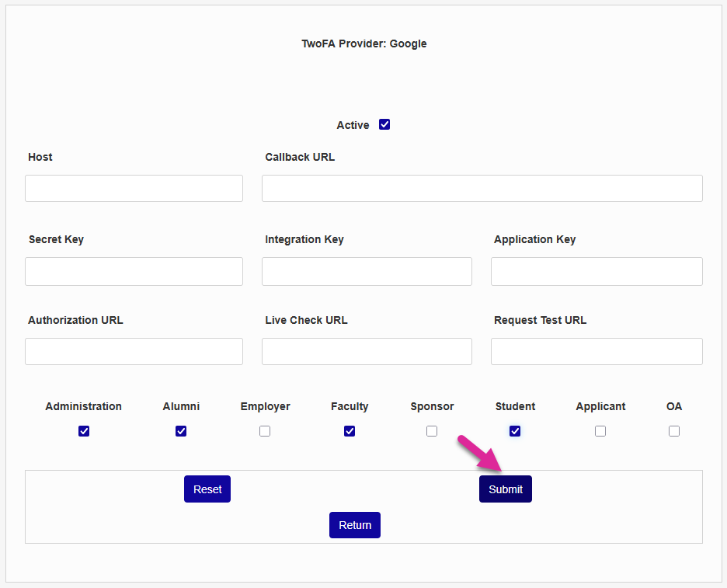
Task: Uncheck the Active checkbox
Action: [x=384, y=124]
